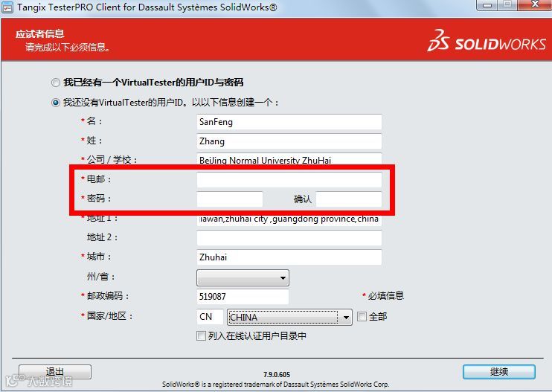Click the 继续 (Continue) button

pos(499,372)
